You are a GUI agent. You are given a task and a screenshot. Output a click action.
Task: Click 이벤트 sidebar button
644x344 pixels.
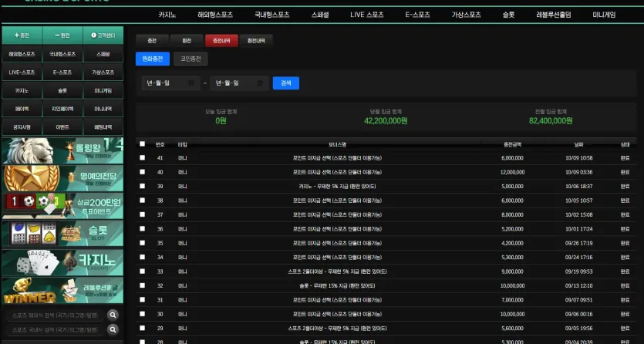(62, 127)
